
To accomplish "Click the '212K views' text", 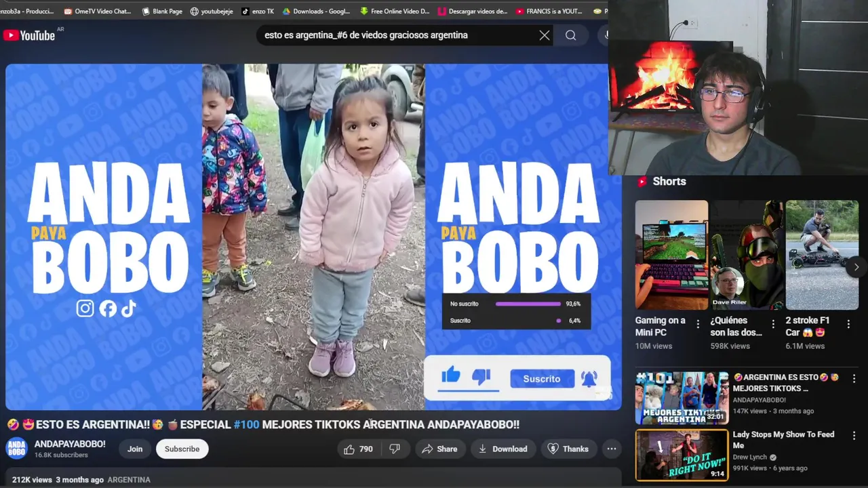I will tap(32, 480).
